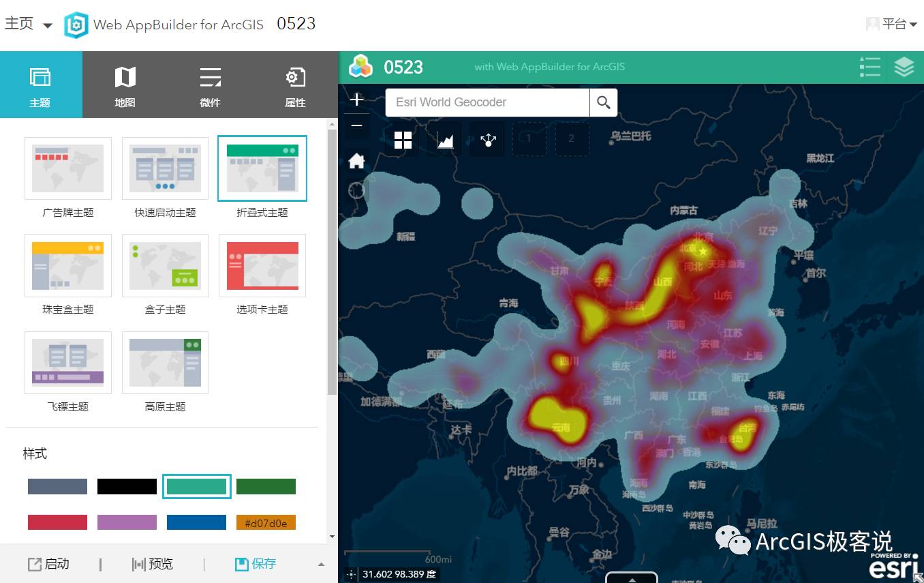924x583 pixels.
Task: Click the Web AppBuilder hexagon logo
Action: click(76, 25)
